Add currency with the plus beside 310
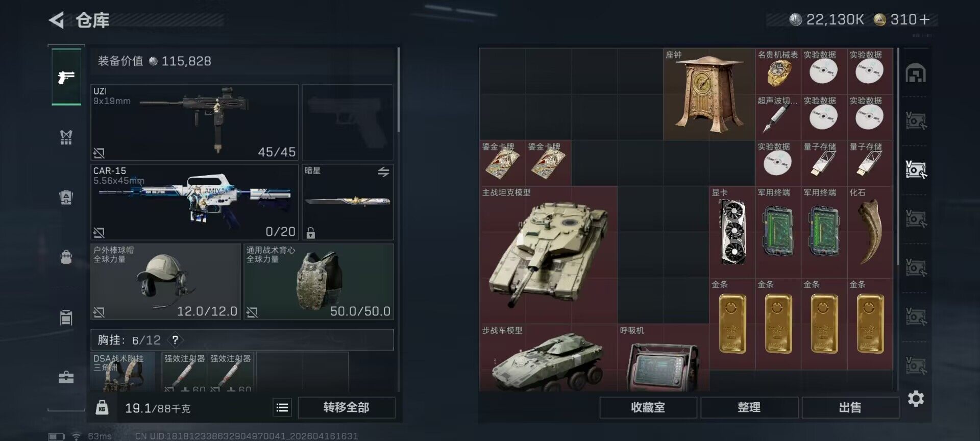Image resolution: width=980 pixels, height=441 pixels. 924,20
